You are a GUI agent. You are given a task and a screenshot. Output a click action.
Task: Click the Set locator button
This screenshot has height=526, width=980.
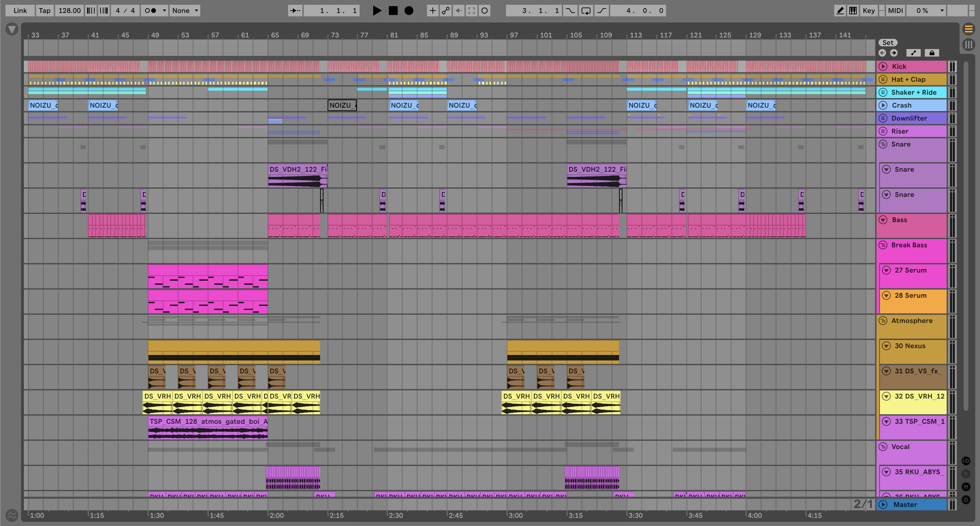click(888, 43)
